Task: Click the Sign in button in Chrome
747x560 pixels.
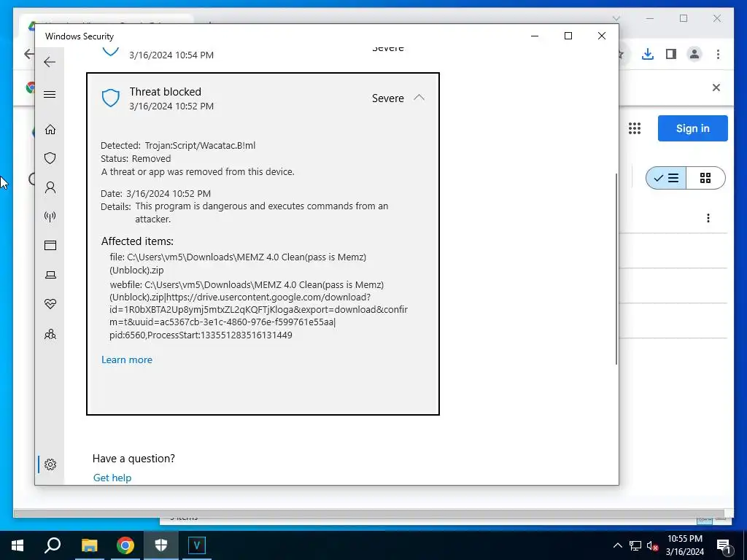Action: [693, 128]
